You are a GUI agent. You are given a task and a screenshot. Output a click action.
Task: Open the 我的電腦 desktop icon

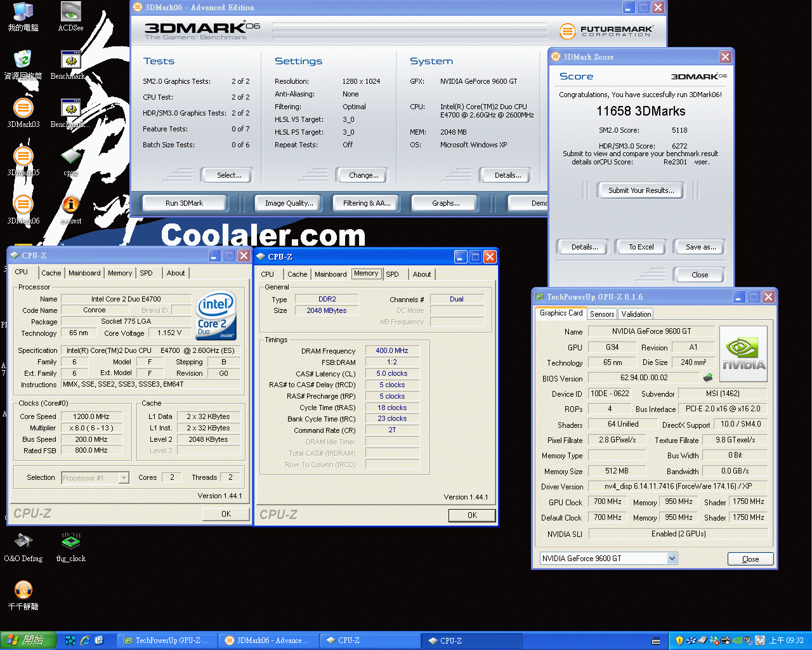23,17
